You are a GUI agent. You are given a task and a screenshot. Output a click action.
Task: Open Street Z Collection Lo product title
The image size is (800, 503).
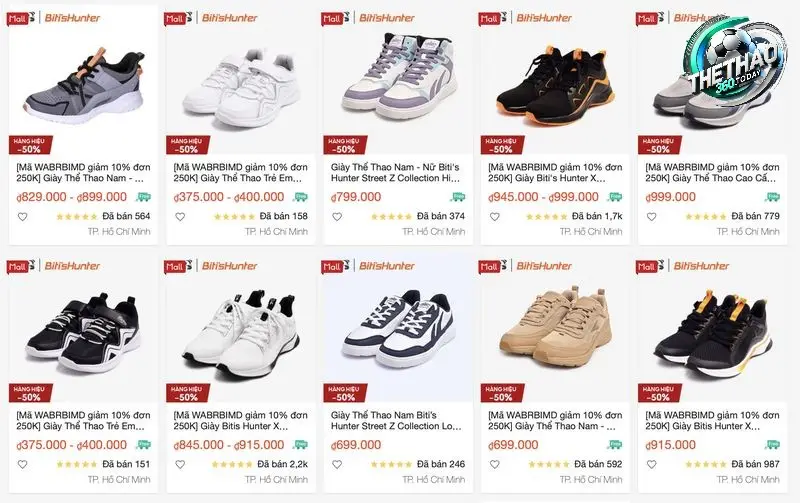(396, 421)
